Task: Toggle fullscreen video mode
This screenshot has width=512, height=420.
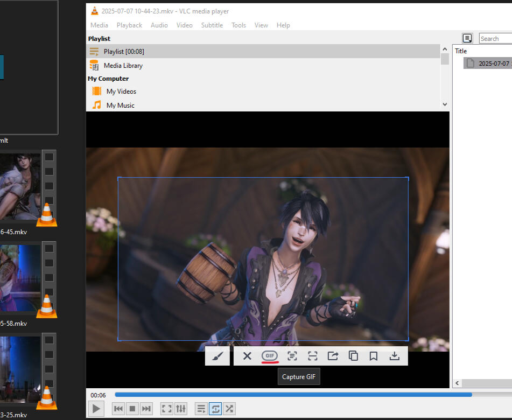Action: [166, 409]
